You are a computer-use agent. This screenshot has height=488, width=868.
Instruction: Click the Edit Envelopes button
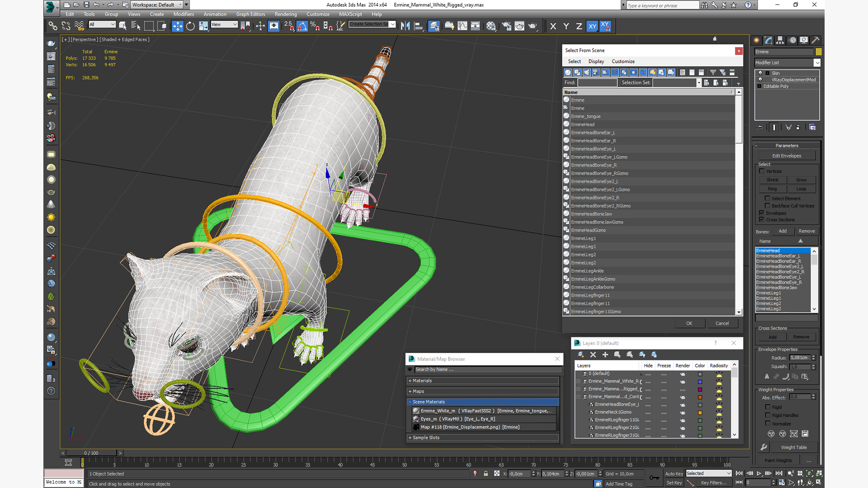coord(787,156)
